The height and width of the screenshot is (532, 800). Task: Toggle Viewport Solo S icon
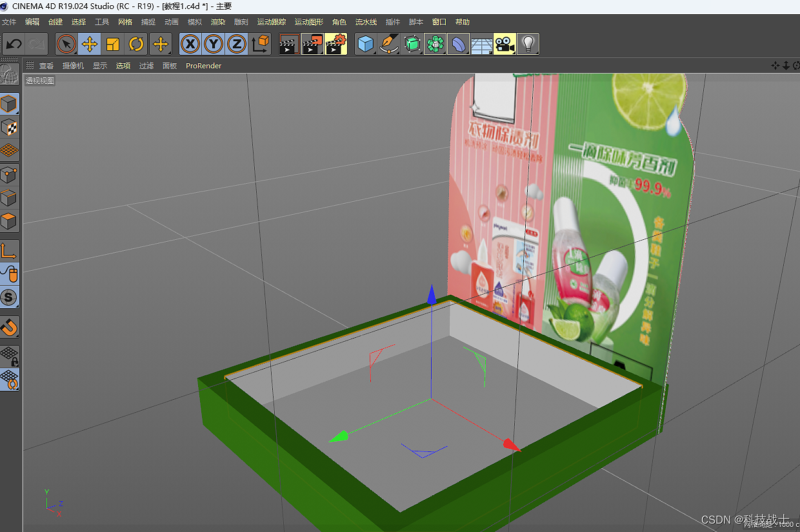[9, 297]
